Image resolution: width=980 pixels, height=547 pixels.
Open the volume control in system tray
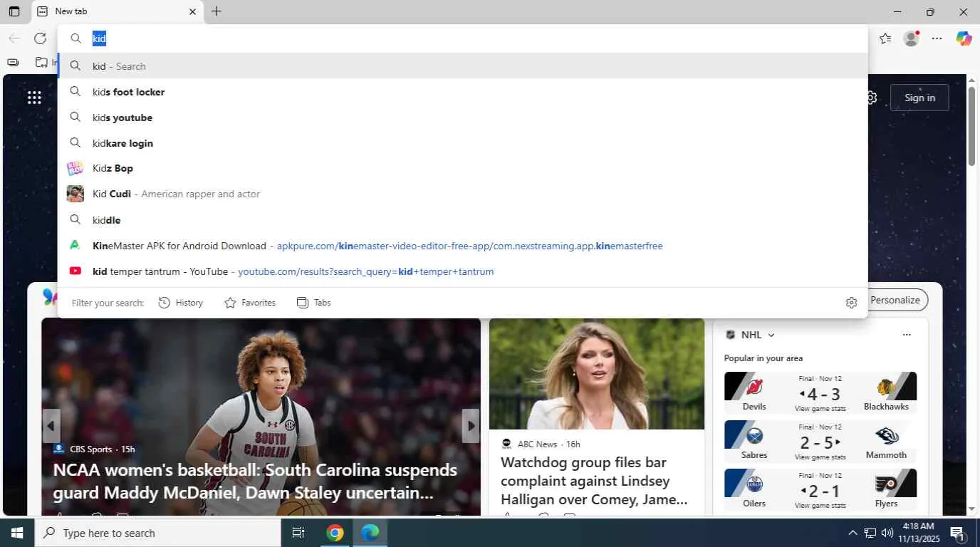(887, 533)
